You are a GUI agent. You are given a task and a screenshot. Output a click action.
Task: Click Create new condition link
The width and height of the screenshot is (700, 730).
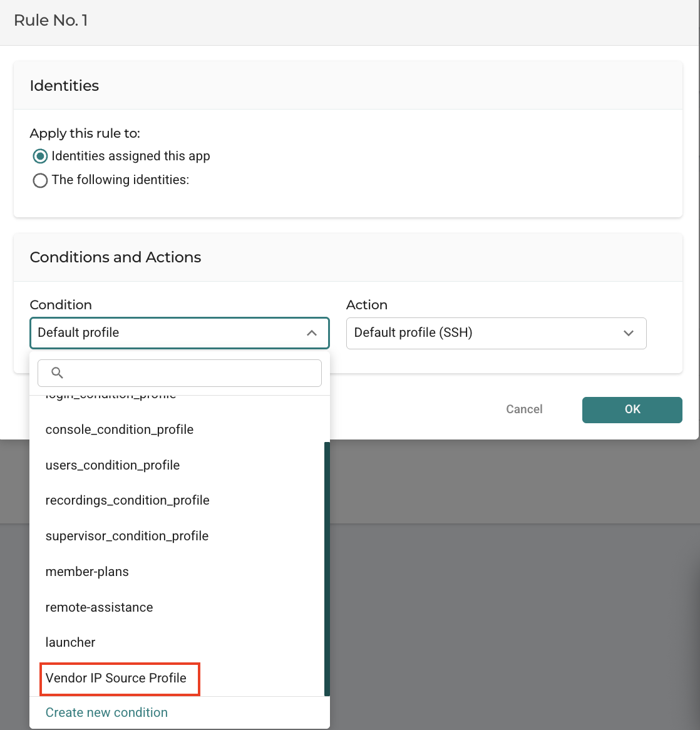pyautogui.click(x=106, y=712)
